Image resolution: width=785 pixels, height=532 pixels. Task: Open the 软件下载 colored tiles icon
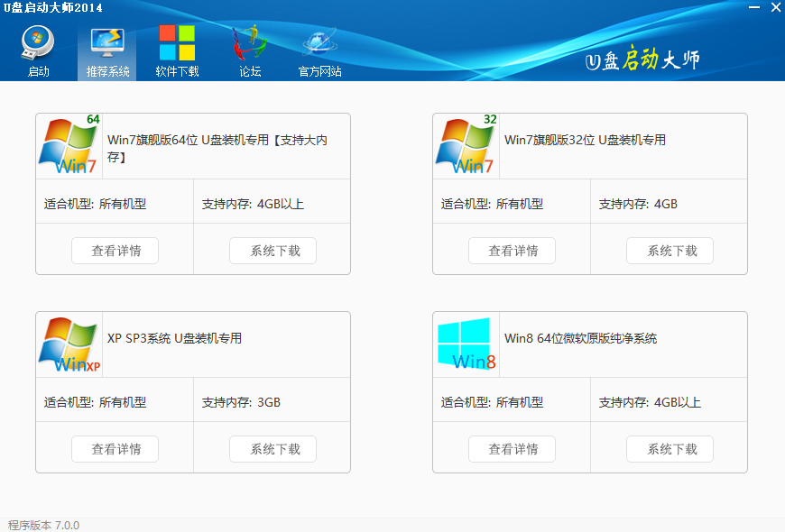pos(177,42)
